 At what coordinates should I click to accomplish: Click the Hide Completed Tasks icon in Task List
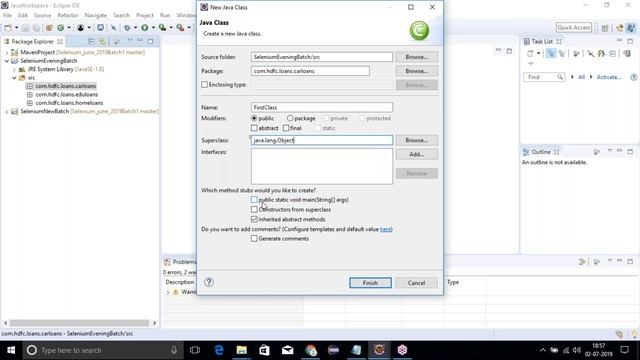point(590,53)
